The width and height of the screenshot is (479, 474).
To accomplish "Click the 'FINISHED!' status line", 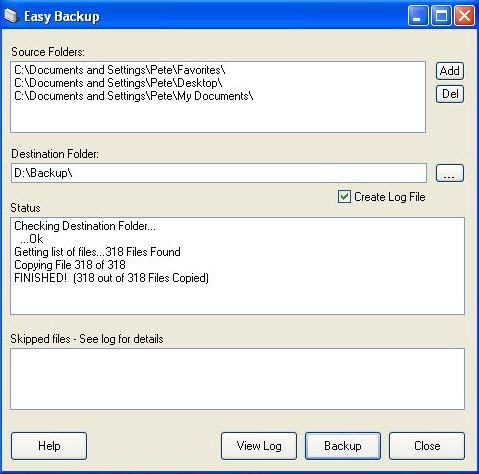I will tap(111, 278).
